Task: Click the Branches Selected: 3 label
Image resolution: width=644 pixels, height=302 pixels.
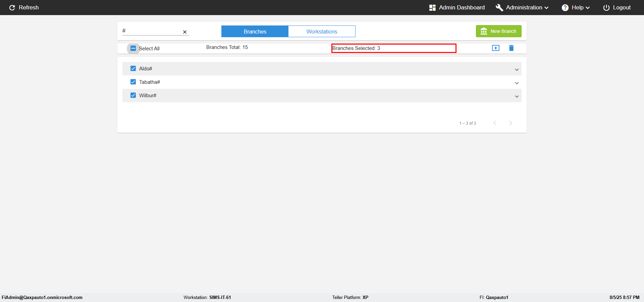Action: click(356, 48)
